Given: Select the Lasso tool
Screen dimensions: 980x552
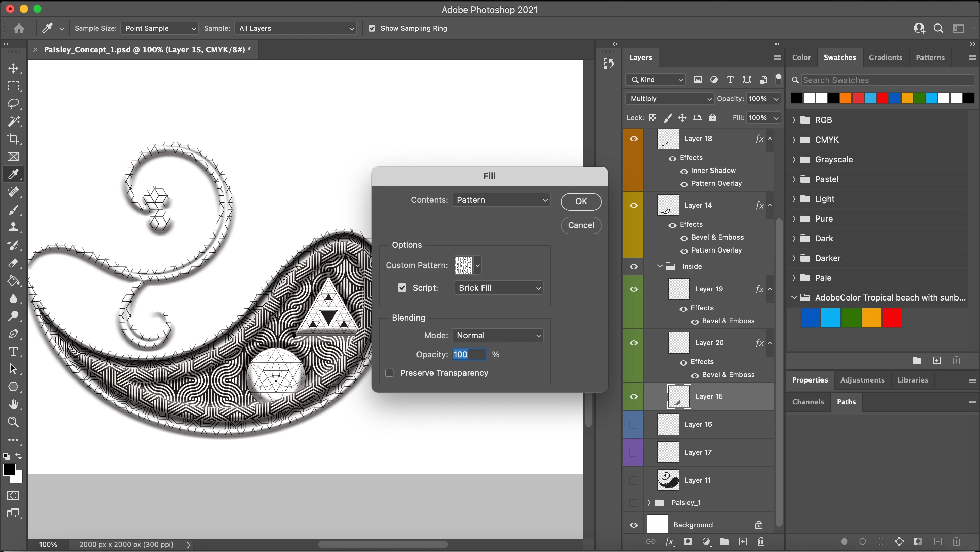Looking at the screenshot, I should click(x=13, y=103).
